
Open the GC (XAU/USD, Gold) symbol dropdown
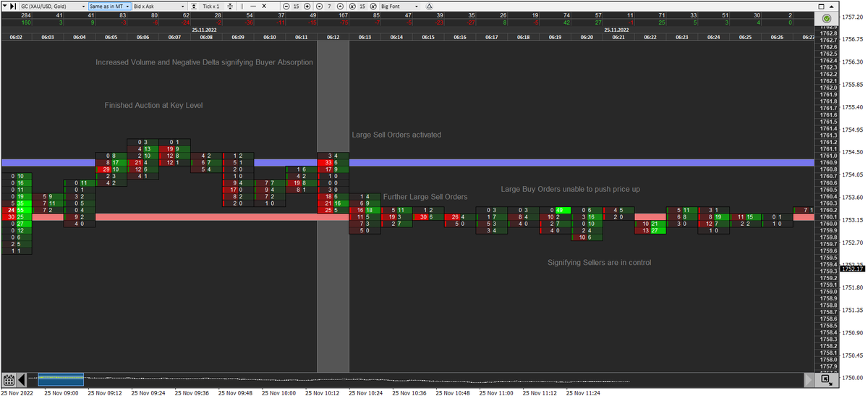[x=53, y=6]
